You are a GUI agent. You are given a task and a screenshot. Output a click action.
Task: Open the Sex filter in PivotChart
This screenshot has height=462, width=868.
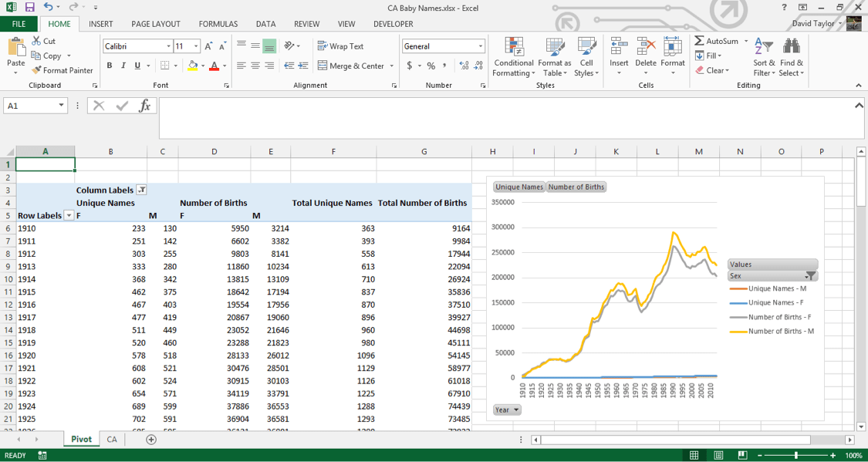tap(809, 275)
